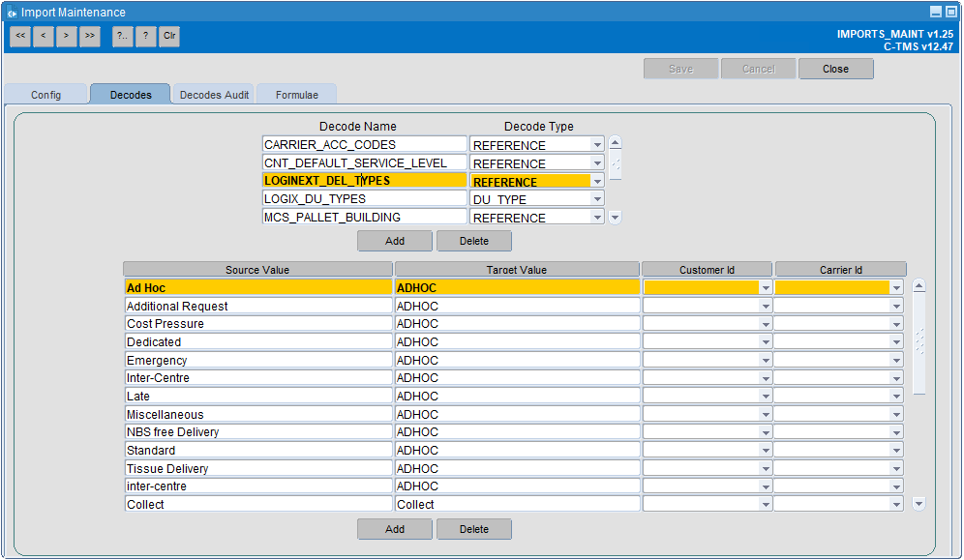964x560 pixels.
Task: Click the source values vertical scrollbar thumb
Action: [919, 344]
